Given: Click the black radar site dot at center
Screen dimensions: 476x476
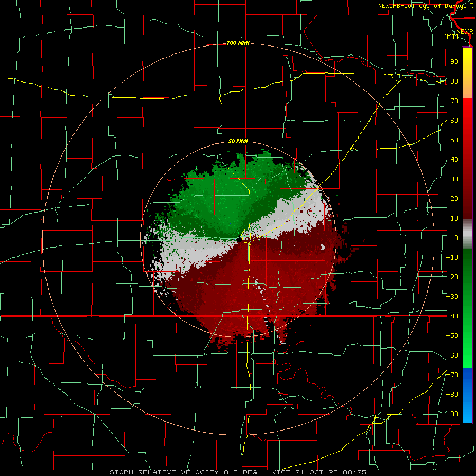Looking at the screenshot, I should 239,240.
